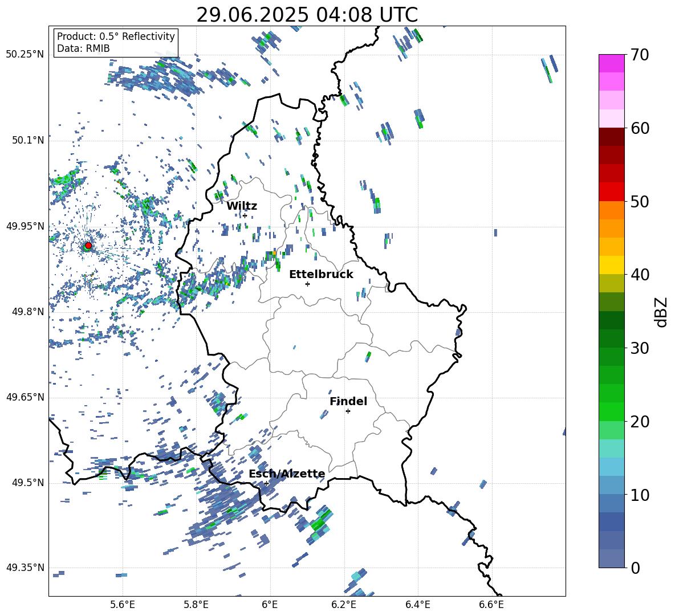This screenshot has height=616, width=675.
Task: Click the magenta top segment of colorbar
Action: 611,63
